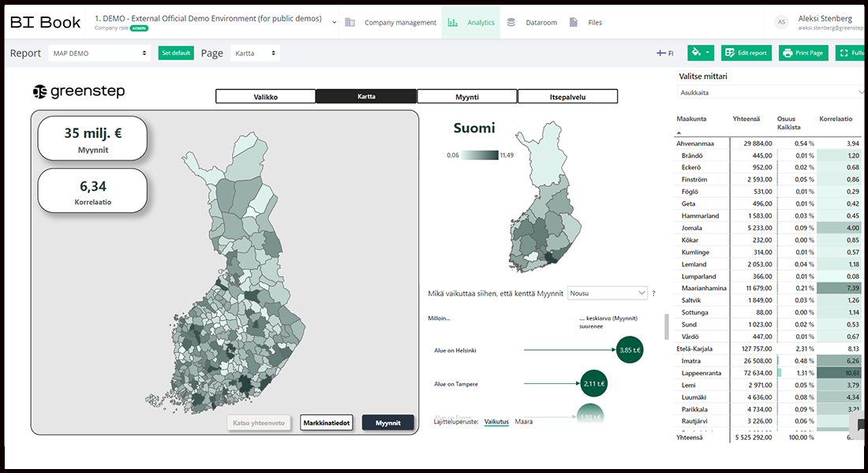Image resolution: width=868 pixels, height=473 pixels.
Task: Open the Dataroom database icon
Action: coord(511,23)
